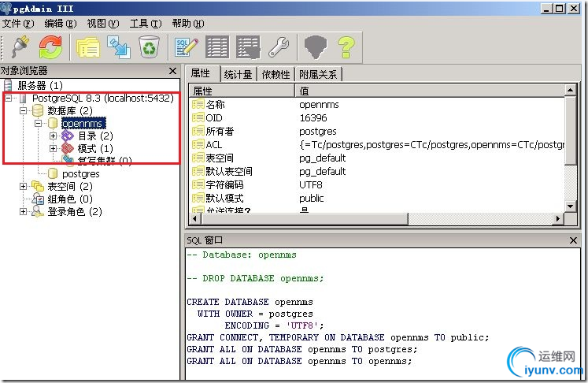Image resolution: width=588 pixels, height=383 pixels.
Task: Select the opennms tree item
Action: click(x=83, y=123)
